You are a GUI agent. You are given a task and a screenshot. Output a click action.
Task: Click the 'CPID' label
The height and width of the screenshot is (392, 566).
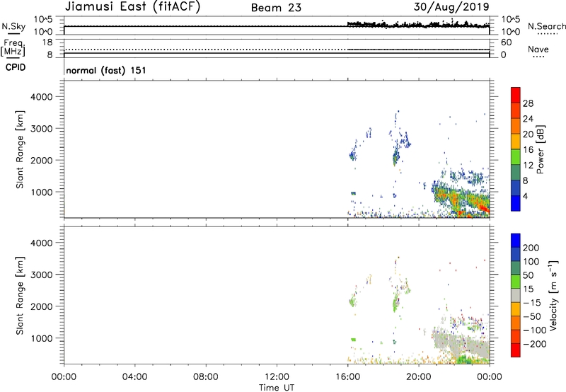click(x=16, y=67)
